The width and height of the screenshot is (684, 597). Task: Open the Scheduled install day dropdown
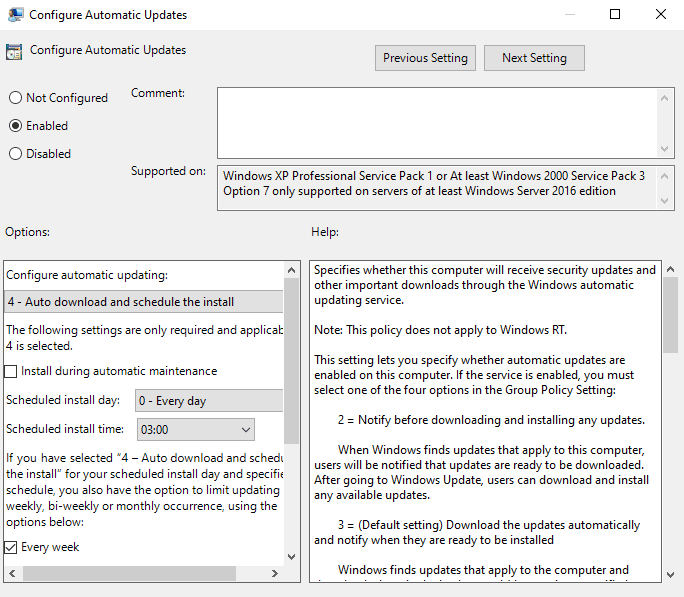click(x=209, y=401)
